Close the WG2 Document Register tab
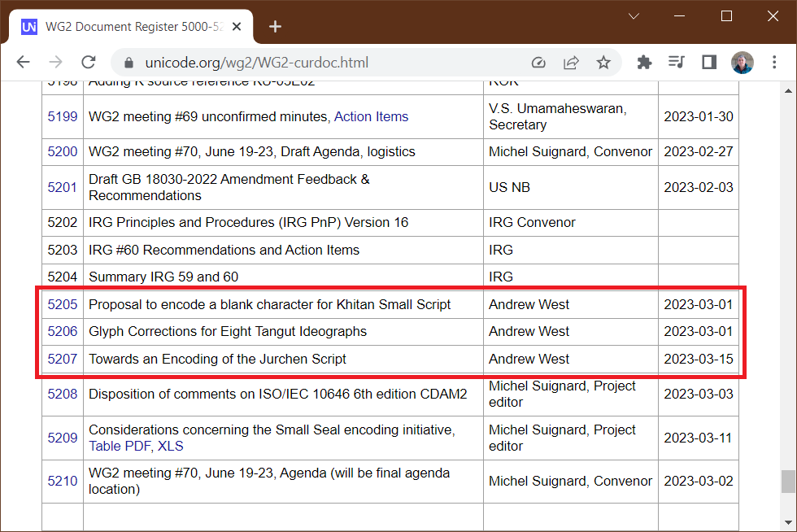This screenshot has width=797, height=532. point(237,27)
